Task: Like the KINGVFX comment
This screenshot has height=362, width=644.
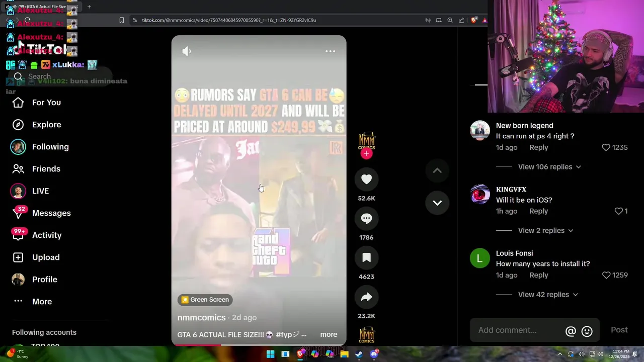Action: (619, 211)
